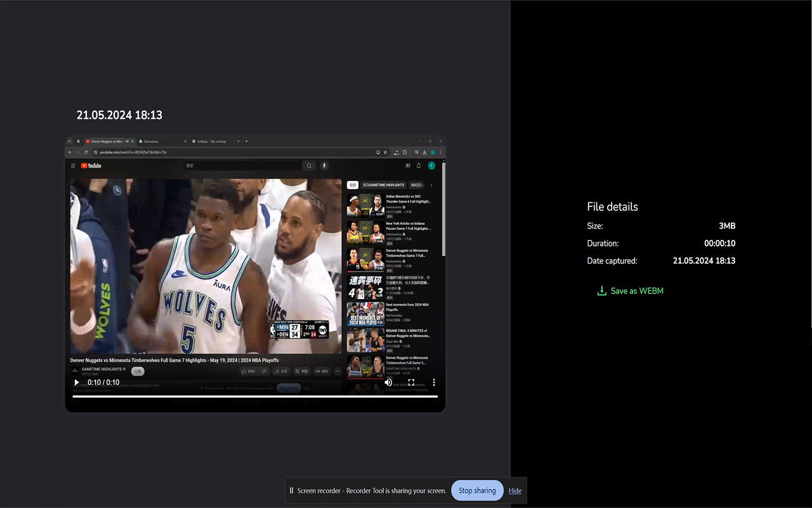Select the 'Size:' label
This screenshot has height=508, width=812.
595,226
